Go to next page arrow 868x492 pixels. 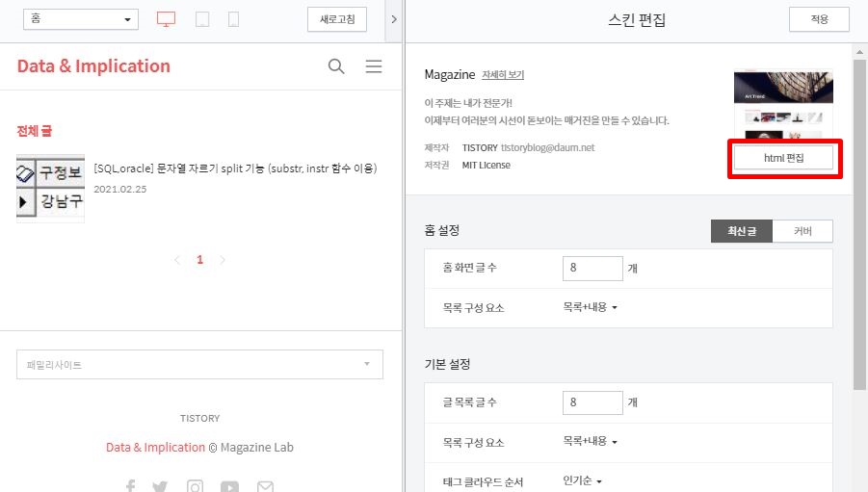click(x=223, y=260)
